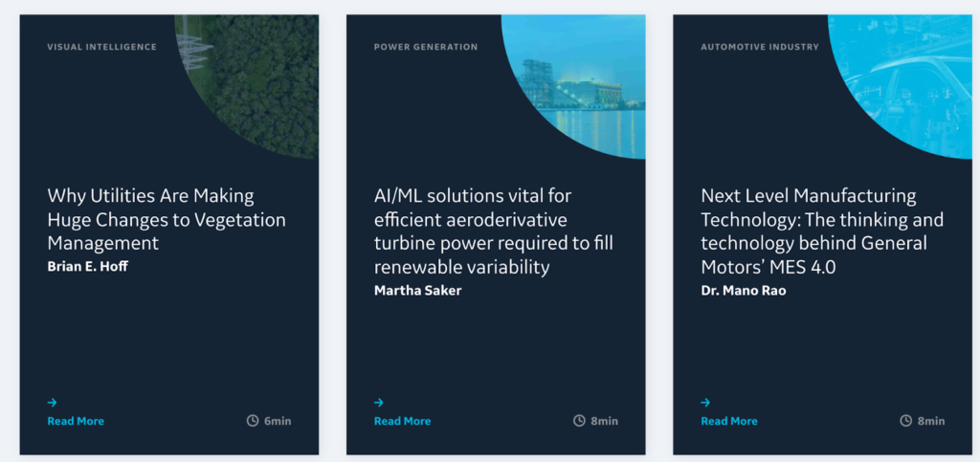Click the 'Why Utilities Are Making Huge Changes' headline
The width and height of the screenshot is (980, 462).
tap(167, 219)
